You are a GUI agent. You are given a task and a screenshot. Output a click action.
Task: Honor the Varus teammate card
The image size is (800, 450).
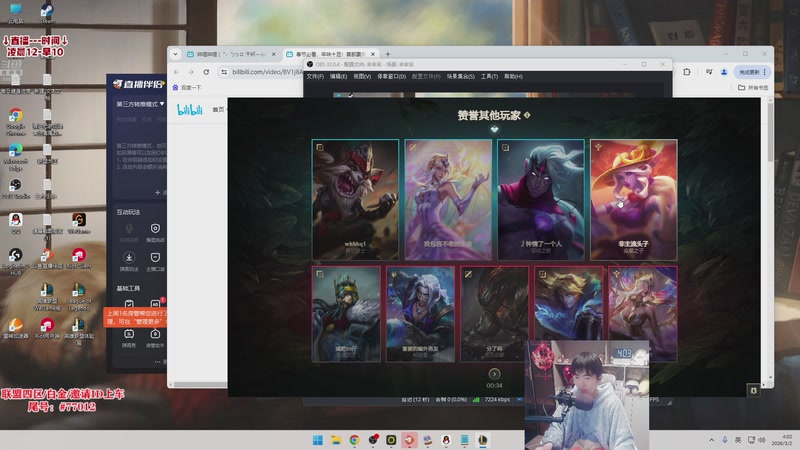(541, 199)
